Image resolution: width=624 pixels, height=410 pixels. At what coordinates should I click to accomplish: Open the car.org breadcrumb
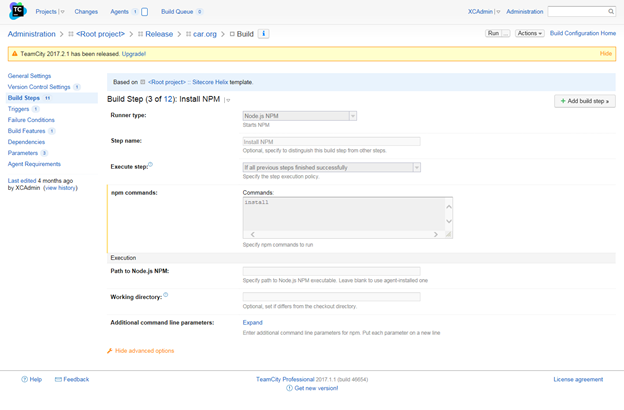click(205, 34)
